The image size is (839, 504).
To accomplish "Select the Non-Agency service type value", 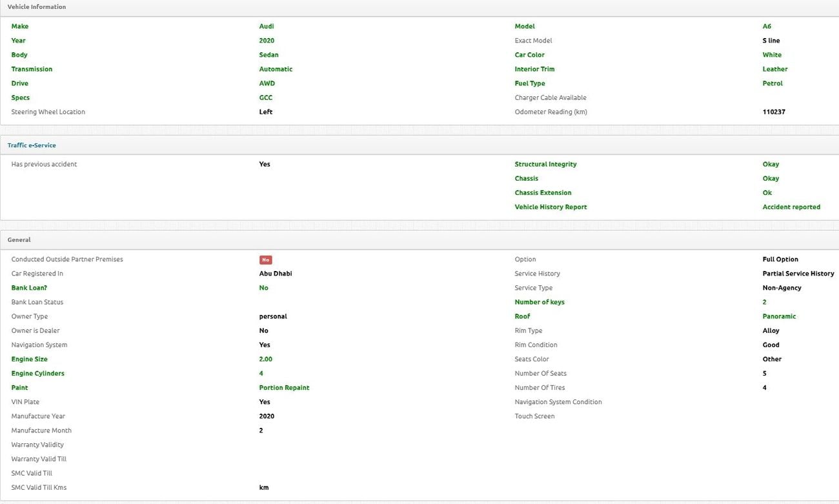I will [x=782, y=288].
